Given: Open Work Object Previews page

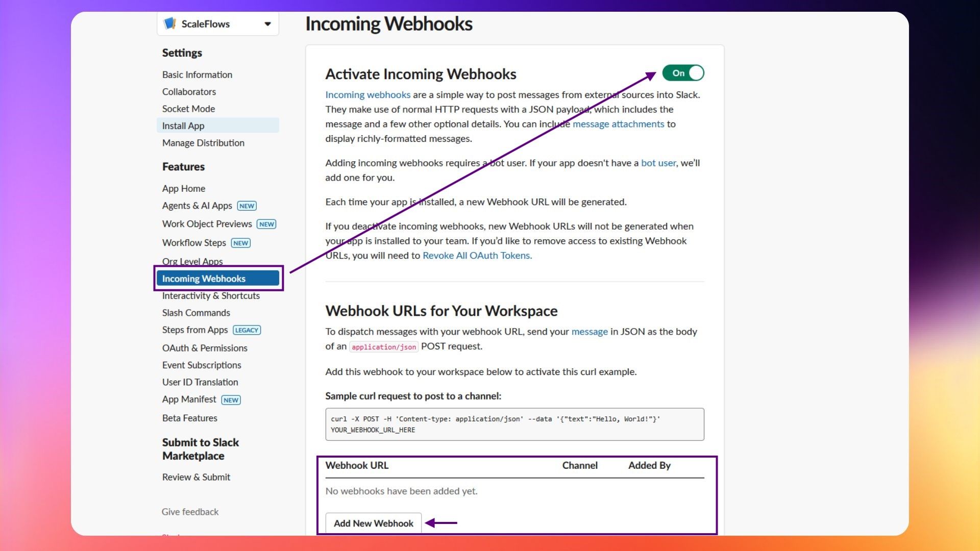Looking at the screenshot, I should point(207,224).
